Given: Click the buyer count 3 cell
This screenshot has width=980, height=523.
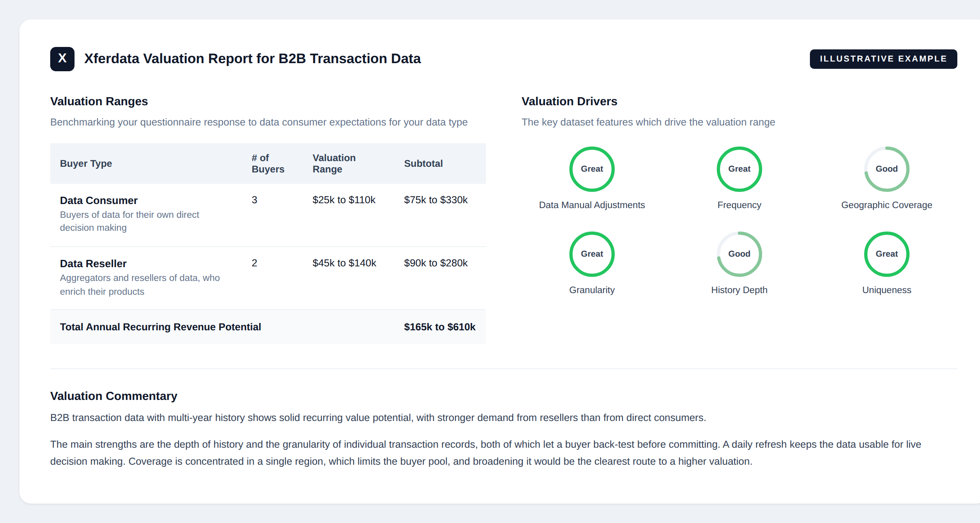Looking at the screenshot, I should [254, 200].
